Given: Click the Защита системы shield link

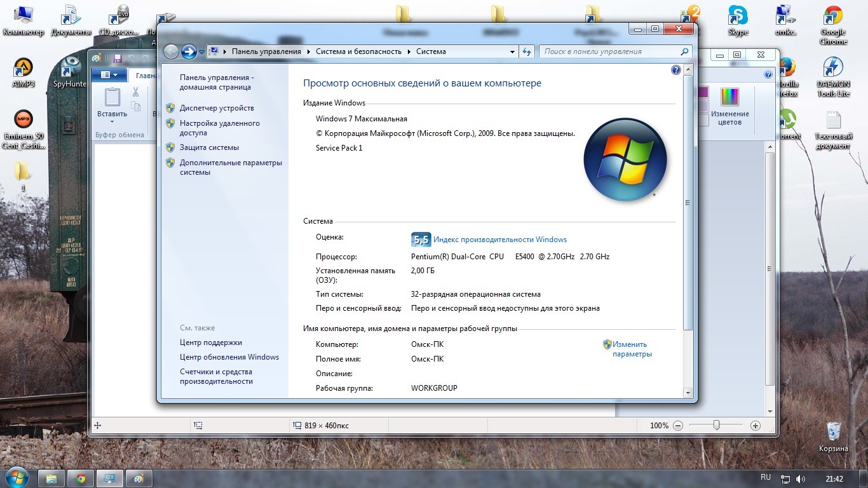Looking at the screenshot, I should [209, 147].
